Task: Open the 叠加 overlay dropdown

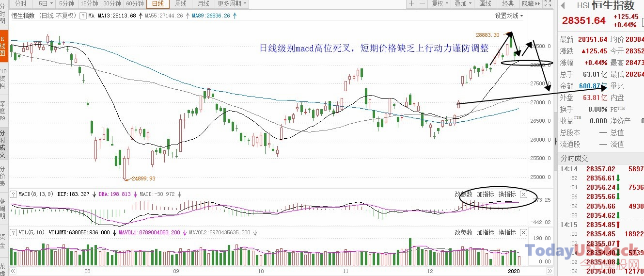Action: click(463, 3)
